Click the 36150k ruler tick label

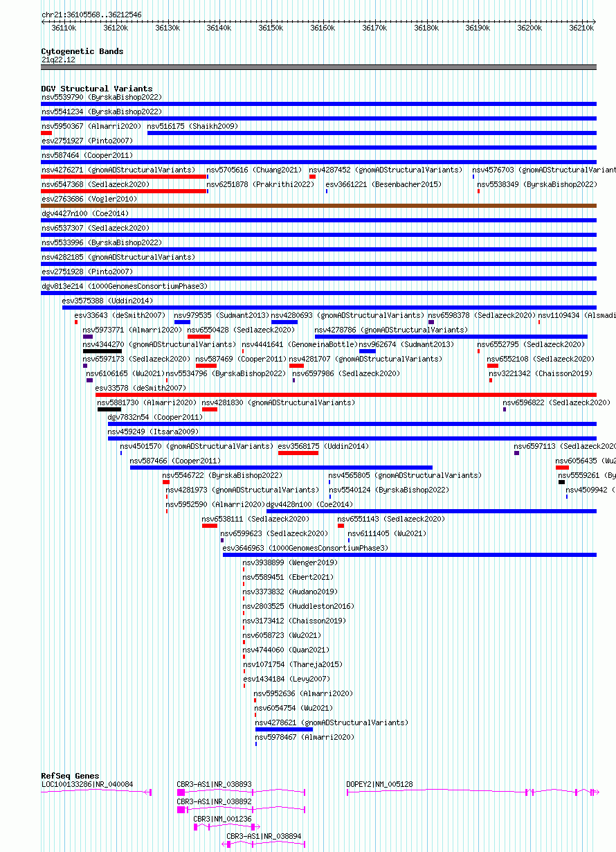click(271, 28)
